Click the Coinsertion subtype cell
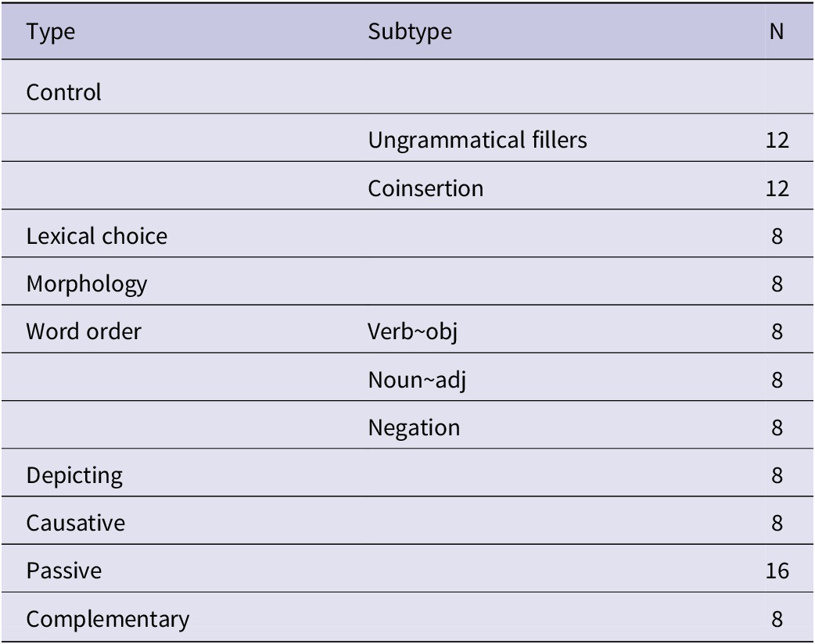 (x=425, y=188)
